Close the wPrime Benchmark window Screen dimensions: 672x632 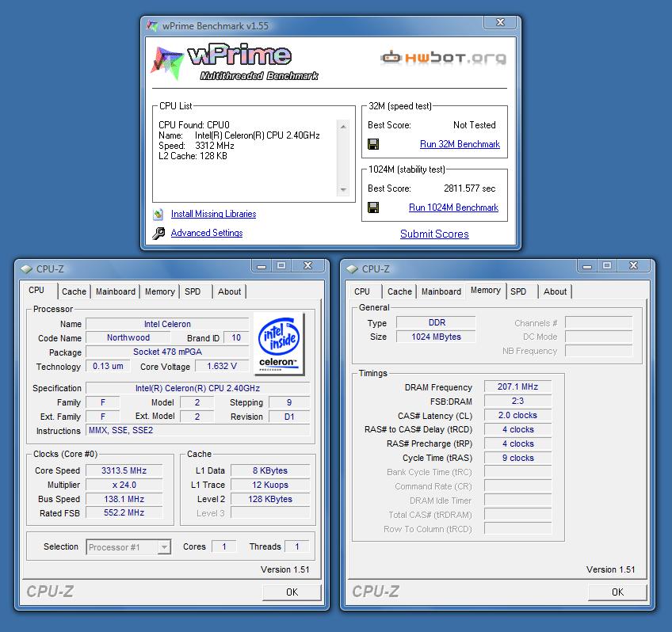pyautogui.click(x=500, y=22)
